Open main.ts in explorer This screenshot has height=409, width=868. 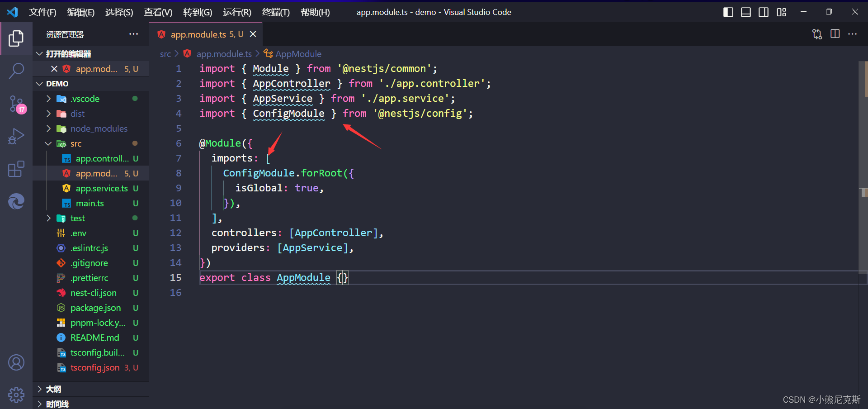pos(91,203)
